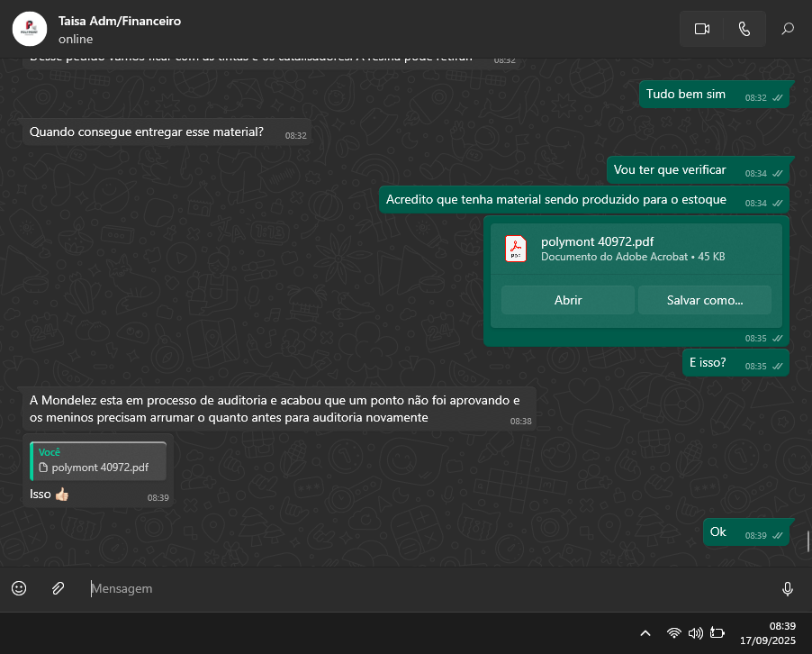Start a video call with Taisa
Viewport: 812px width, 654px height.
[x=702, y=29]
